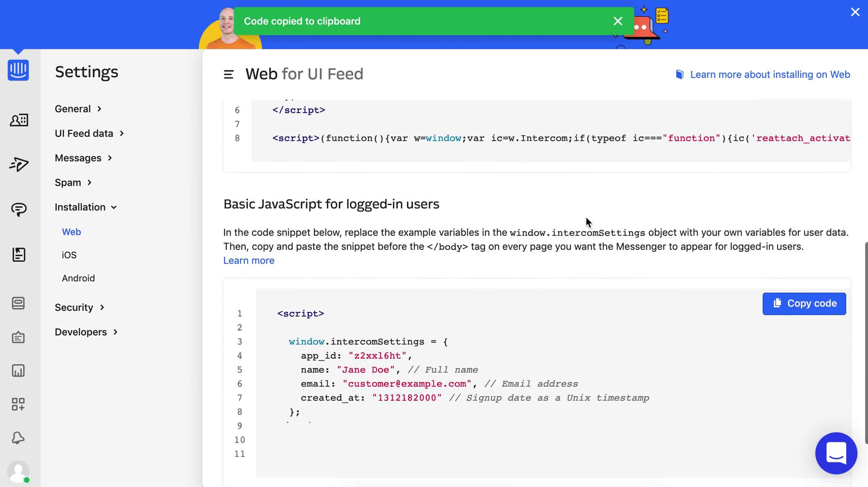
Task: Open the news briefcase icon in sidebar
Action: pyautogui.click(x=19, y=337)
